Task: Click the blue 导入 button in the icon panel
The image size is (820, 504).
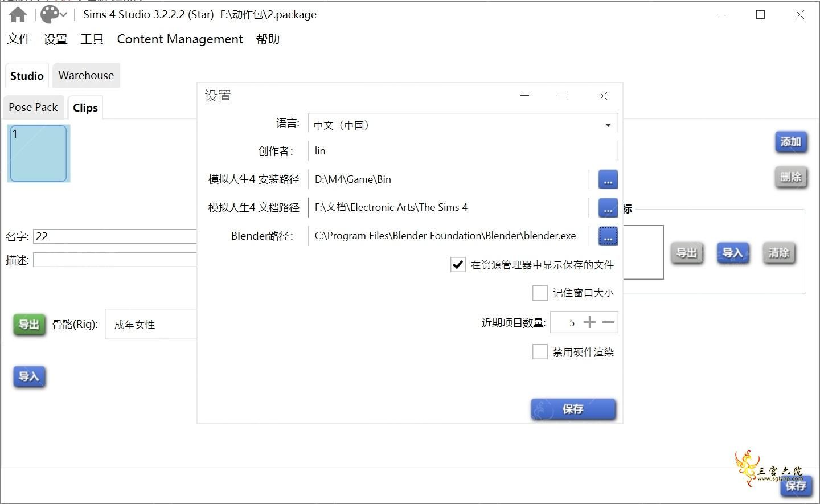Action: [x=733, y=253]
